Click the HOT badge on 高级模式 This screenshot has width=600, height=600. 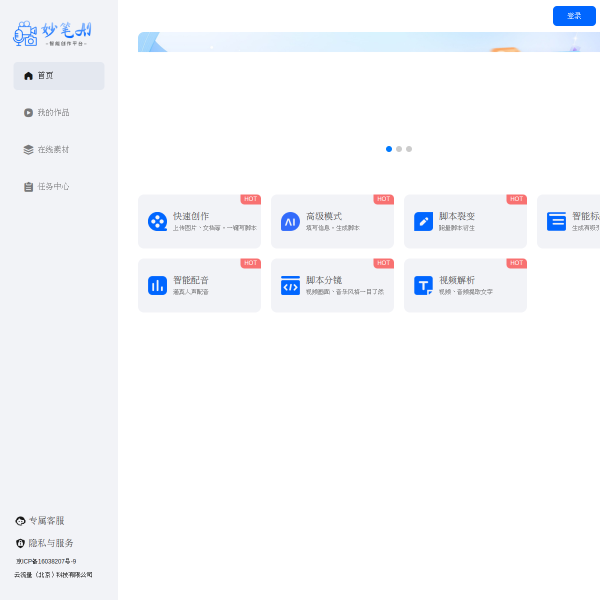pos(383,199)
